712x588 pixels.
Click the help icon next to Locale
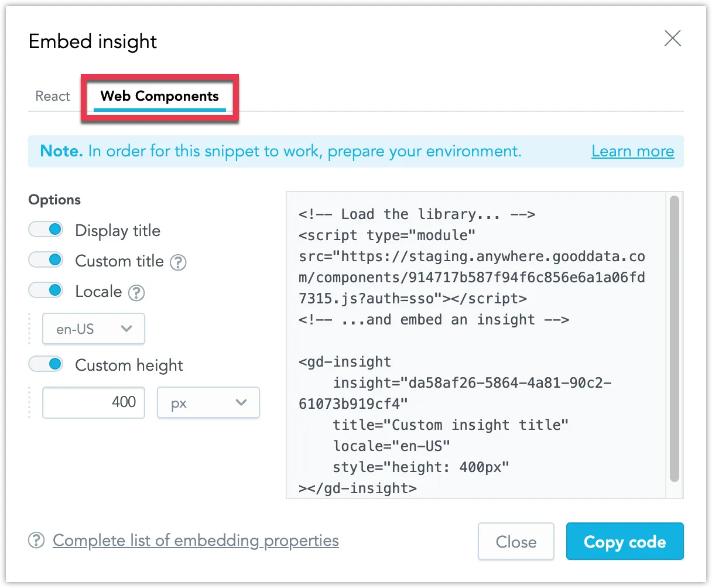click(135, 293)
